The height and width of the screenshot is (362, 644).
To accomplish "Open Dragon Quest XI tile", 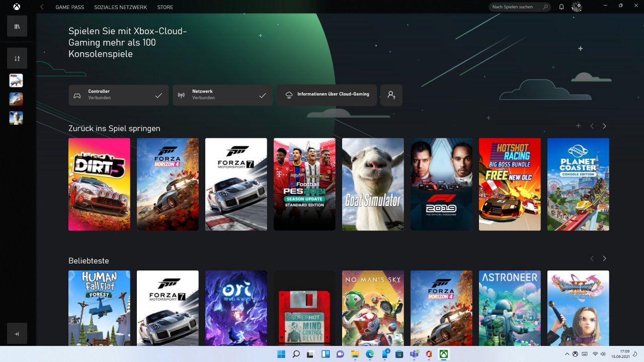I will (578, 308).
